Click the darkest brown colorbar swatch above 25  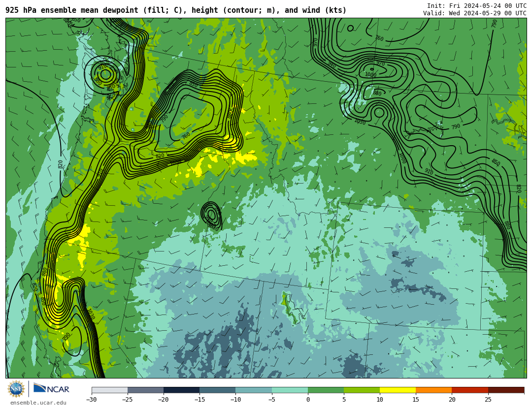coord(506,390)
